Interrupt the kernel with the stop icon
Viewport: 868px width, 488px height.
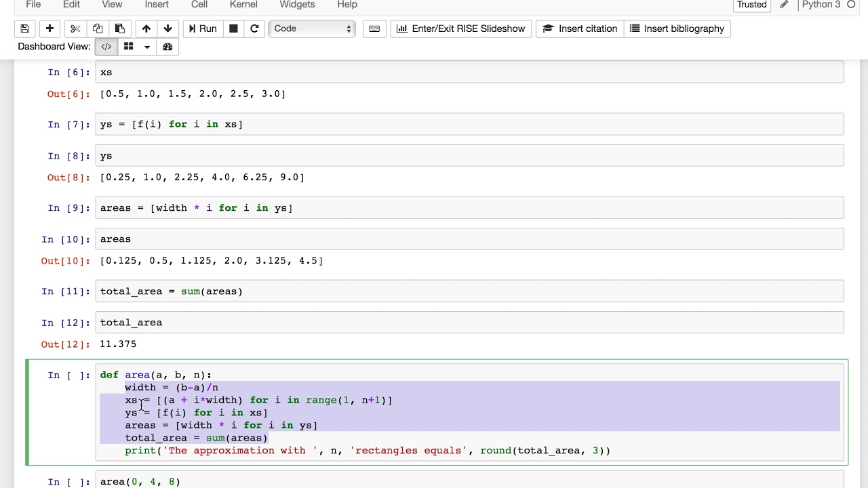point(233,28)
